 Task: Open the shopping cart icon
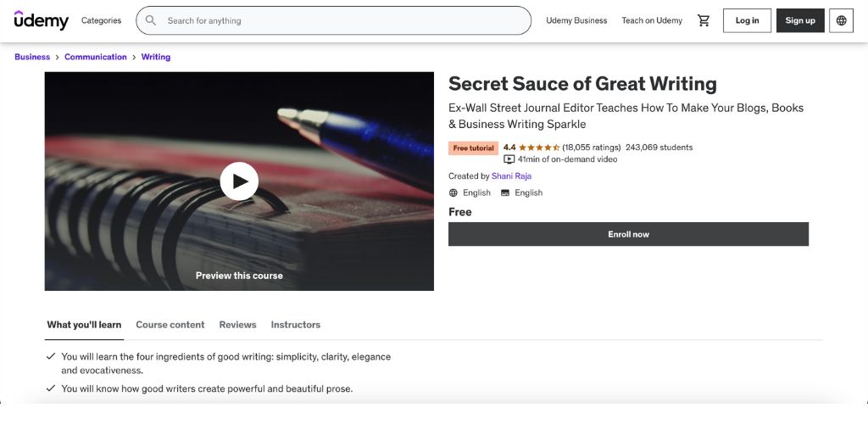pos(704,20)
